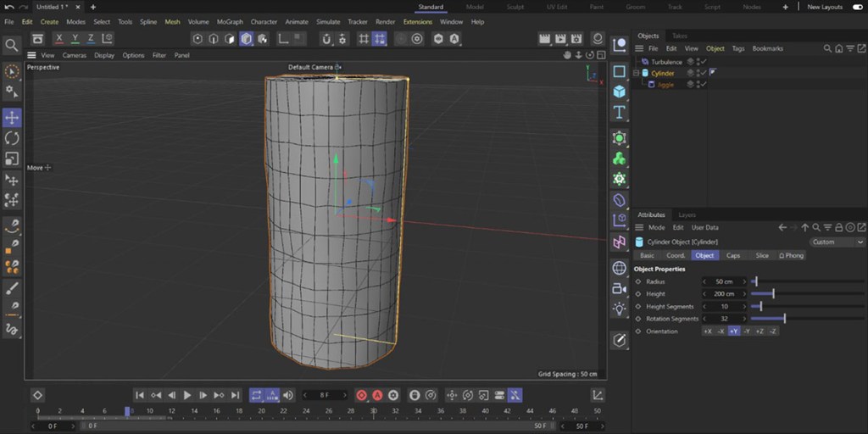Open the MoGraph menu
This screenshot has height=434, width=868.
tap(229, 22)
